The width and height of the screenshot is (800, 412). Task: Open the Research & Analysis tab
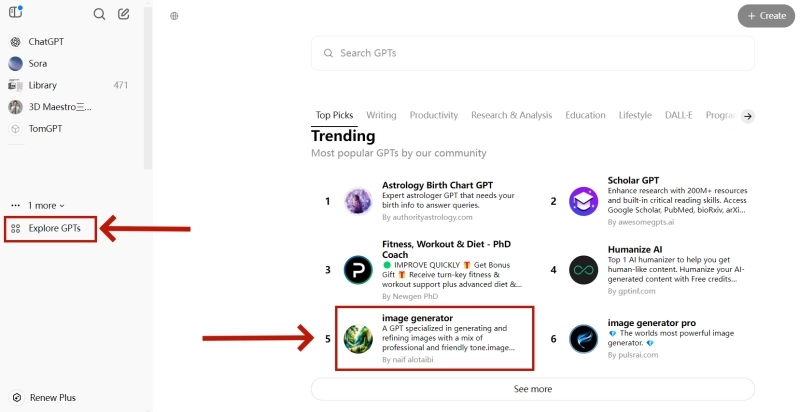(x=511, y=115)
